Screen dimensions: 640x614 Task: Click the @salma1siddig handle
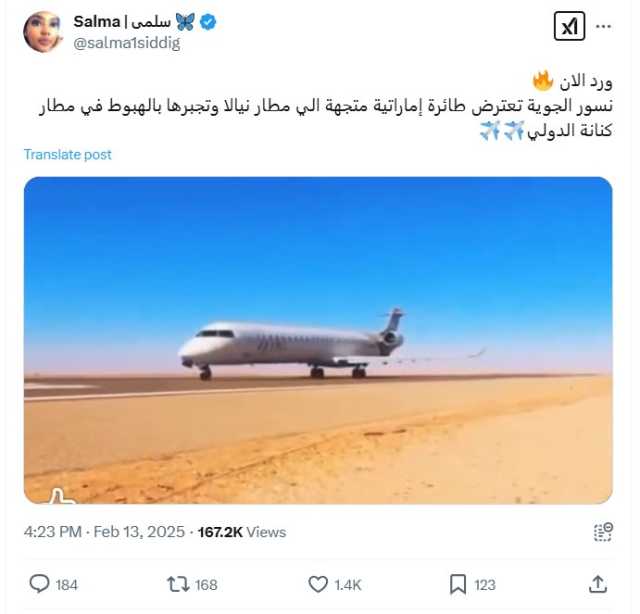tap(127, 43)
